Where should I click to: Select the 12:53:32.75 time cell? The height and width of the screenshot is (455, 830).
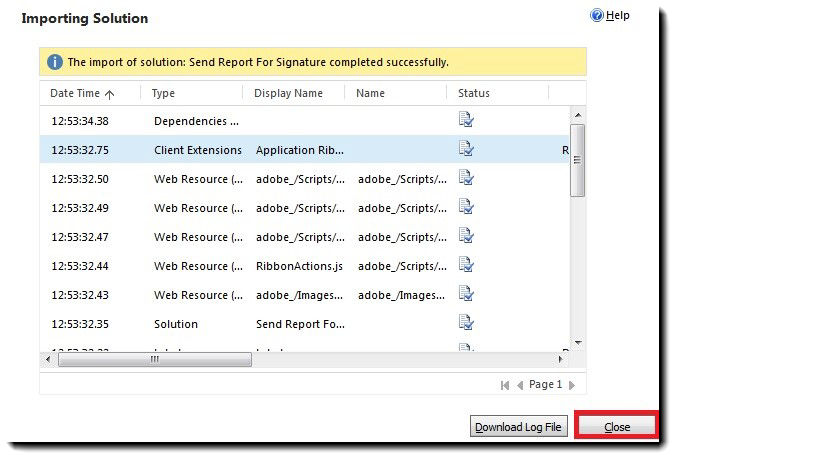click(80, 150)
